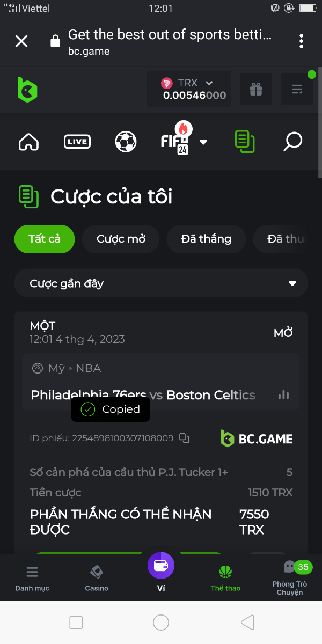
Task: Select the Tất cả filter tab
Action: click(45, 239)
